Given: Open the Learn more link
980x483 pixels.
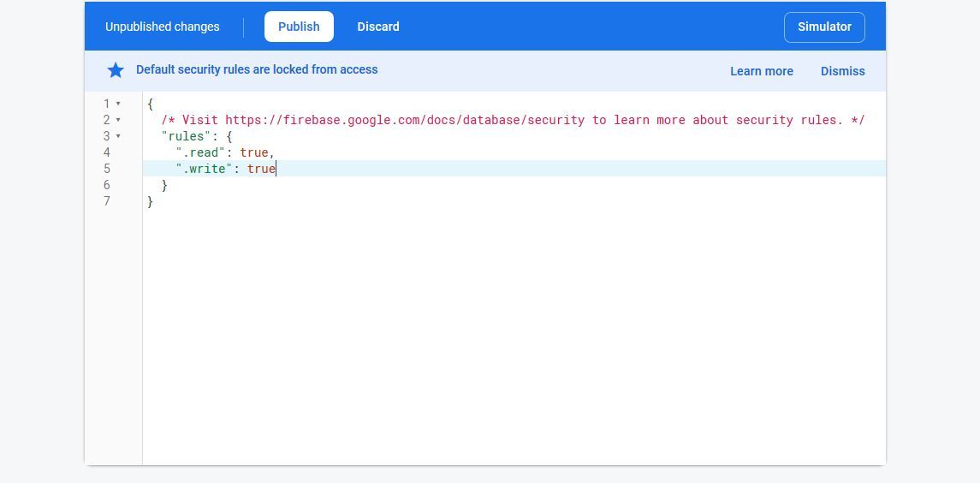Looking at the screenshot, I should tap(761, 71).
